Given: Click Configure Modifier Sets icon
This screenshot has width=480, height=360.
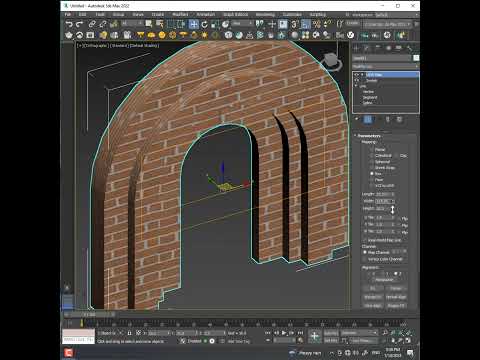Looking at the screenshot, I should click(399, 119).
